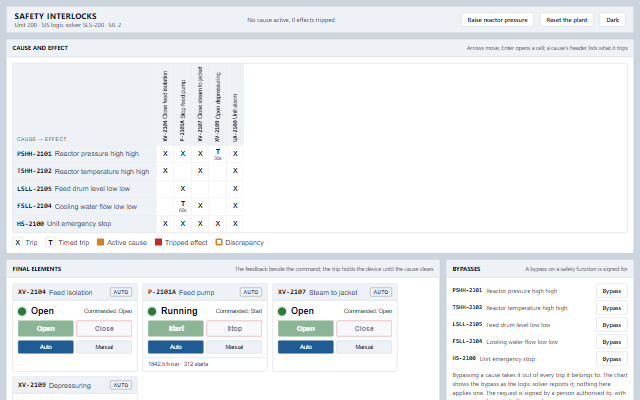Click Reset the plant button
The height and width of the screenshot is (400, 640).
[567, 20]
